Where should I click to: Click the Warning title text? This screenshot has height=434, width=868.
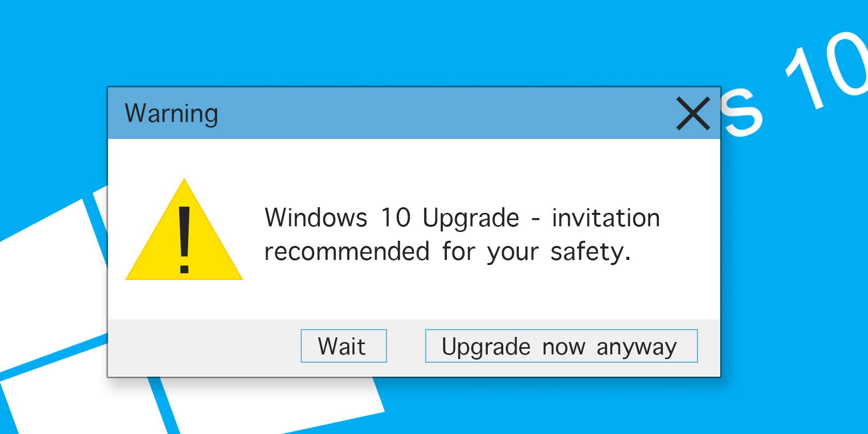[172, 113]
